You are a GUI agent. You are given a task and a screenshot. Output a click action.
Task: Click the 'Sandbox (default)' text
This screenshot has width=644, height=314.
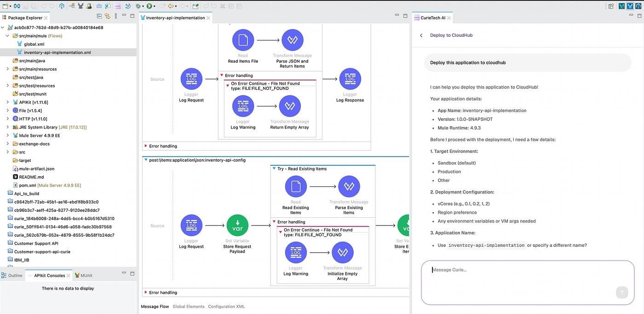pos(456,163)
